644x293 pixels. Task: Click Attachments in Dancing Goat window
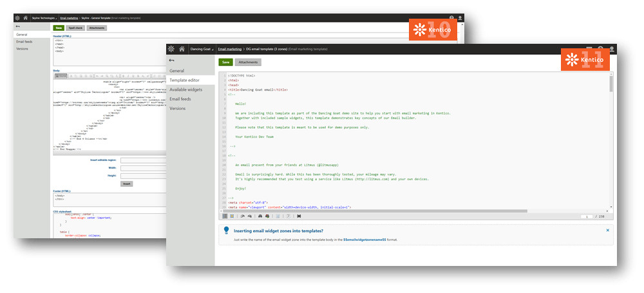248,62
